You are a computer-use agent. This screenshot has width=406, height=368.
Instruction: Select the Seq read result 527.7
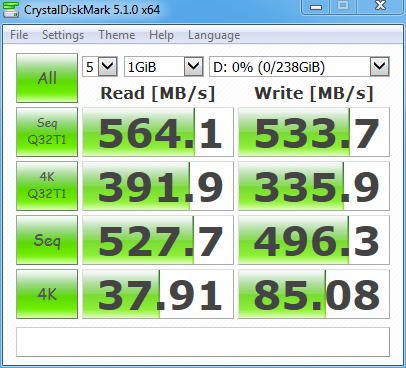[x=158, y=240]
